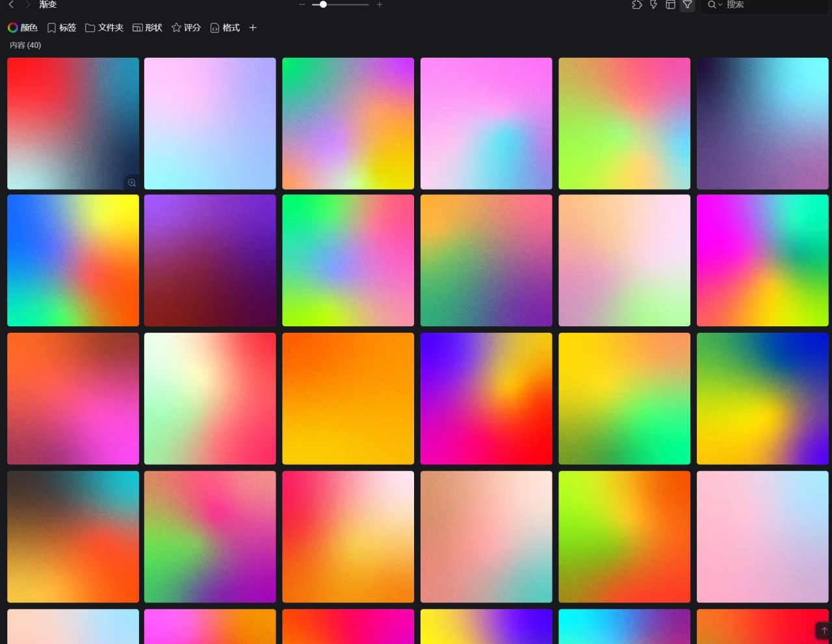Expand the 文件夹 folder filter
Image resolution: width=832 pixels, height=644 pixels.
pos(104,28)
